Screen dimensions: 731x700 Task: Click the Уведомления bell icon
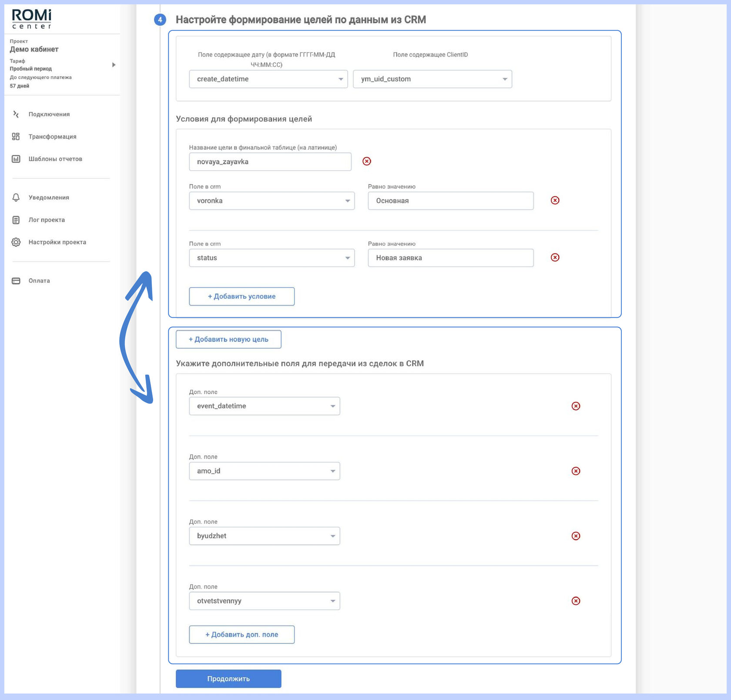(x=16, y=198)
